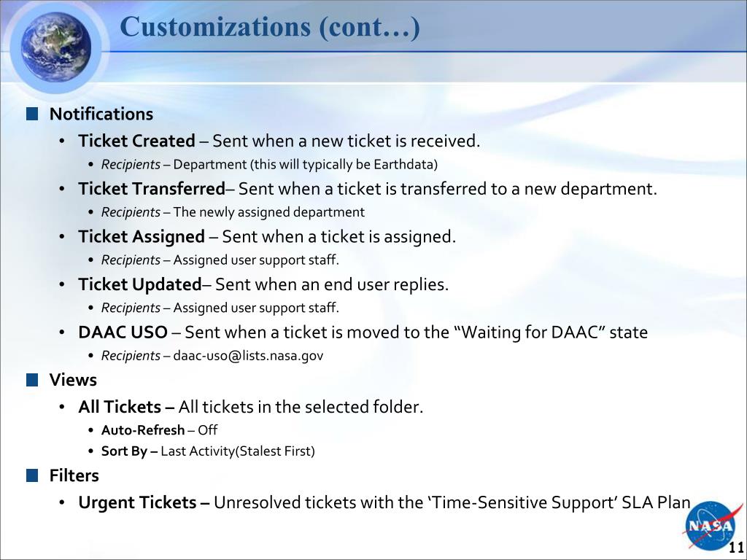Select the Notifications heading
This screenshot has width=747, height=560.
pos(101,114)
